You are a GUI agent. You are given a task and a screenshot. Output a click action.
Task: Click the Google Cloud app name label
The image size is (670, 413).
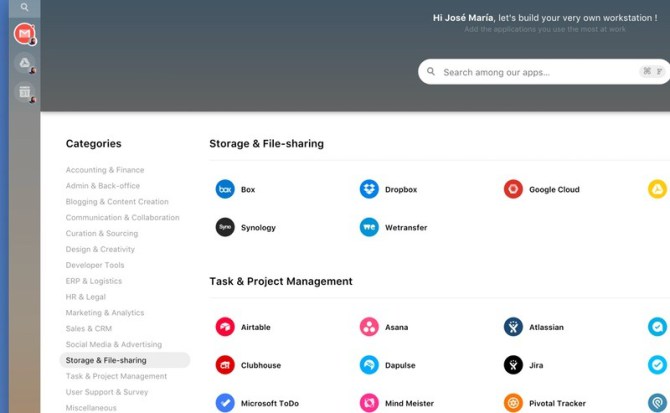[x=554, y=190]
